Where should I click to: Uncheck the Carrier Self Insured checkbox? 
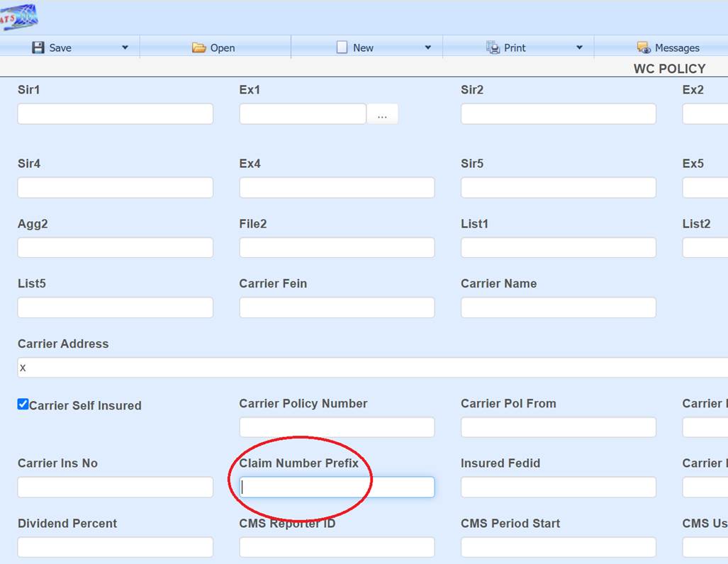(x=23, y=405)
